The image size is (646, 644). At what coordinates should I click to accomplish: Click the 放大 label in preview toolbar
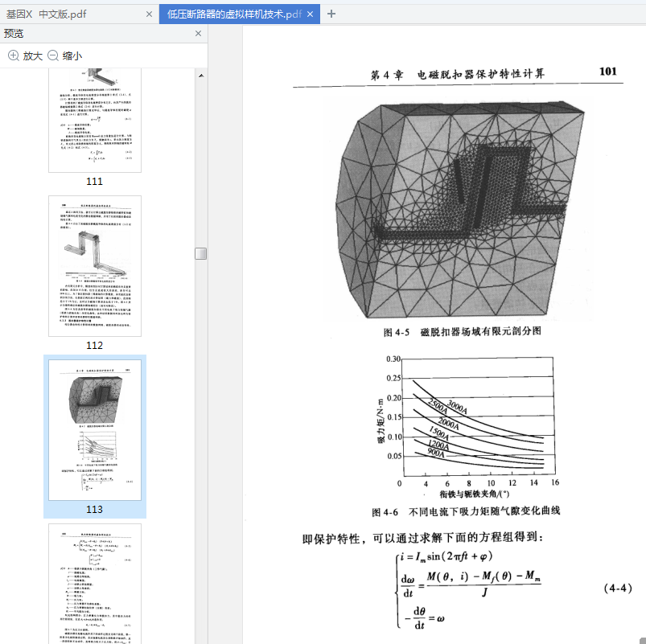pos(33,56)
